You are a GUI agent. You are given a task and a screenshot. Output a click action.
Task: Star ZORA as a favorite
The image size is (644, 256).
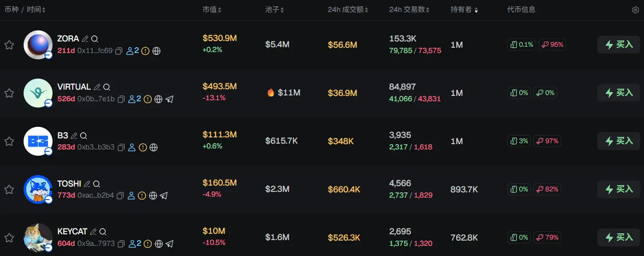coord(9,45)
